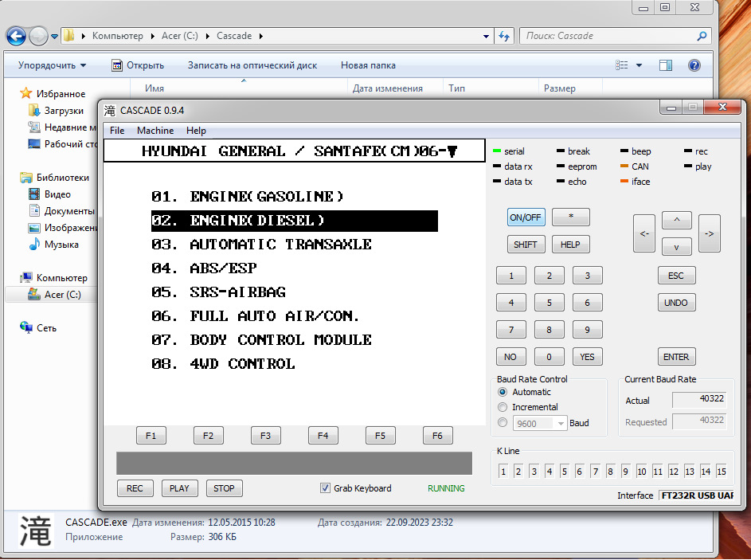This screenshot has height=560, width=751.
Task: Expand the arrow after Cascade in address bar
Action: (x=261, y=36)
